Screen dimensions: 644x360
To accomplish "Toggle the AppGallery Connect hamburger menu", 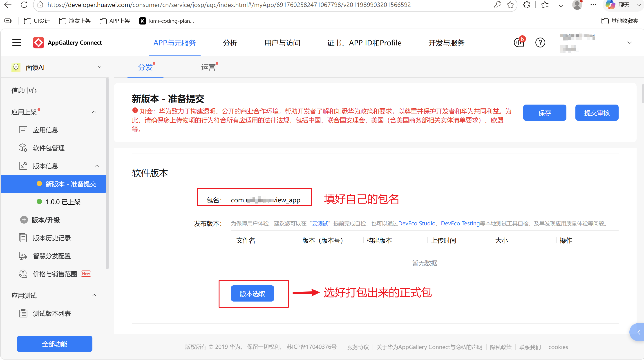I will point(17,42).
